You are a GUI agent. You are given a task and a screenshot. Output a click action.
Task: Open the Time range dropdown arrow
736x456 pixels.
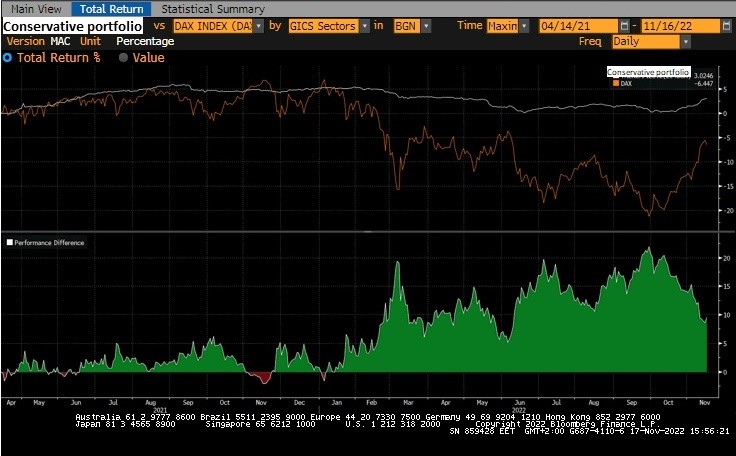524,26
